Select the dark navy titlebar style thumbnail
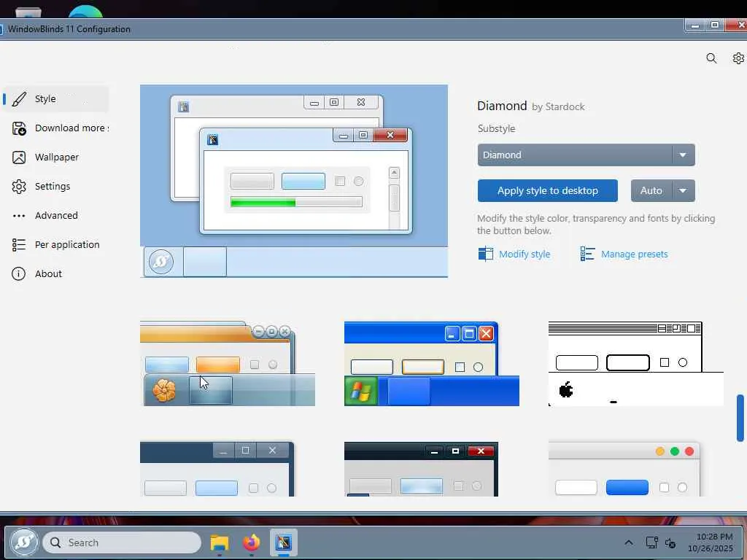Image resolution: width=747 pixels, height=560 pixels. click(217, 469)
